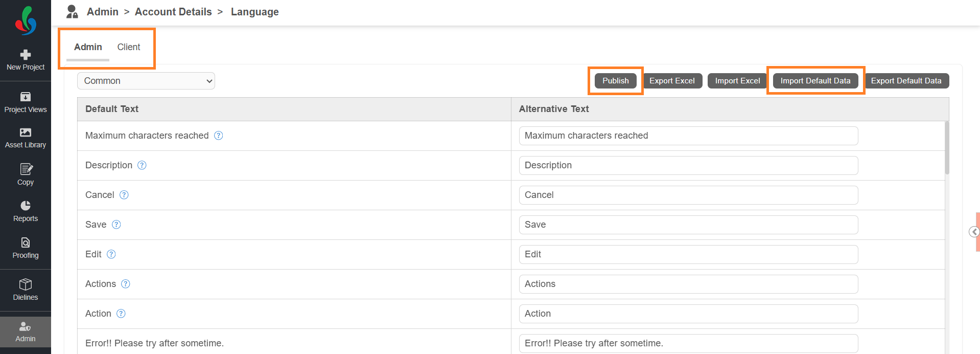
Task: Edit alternative text for Maximum characters reached
Action: tap(688, 136)
